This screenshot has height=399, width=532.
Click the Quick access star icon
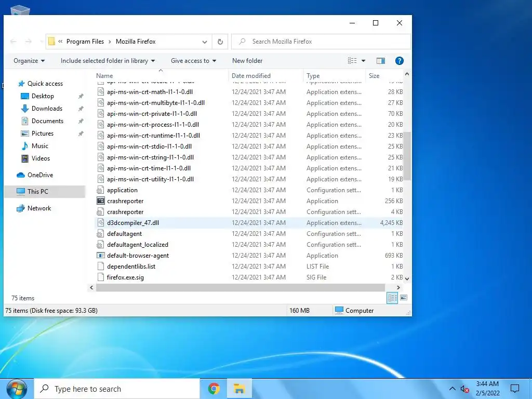(21, 84)
